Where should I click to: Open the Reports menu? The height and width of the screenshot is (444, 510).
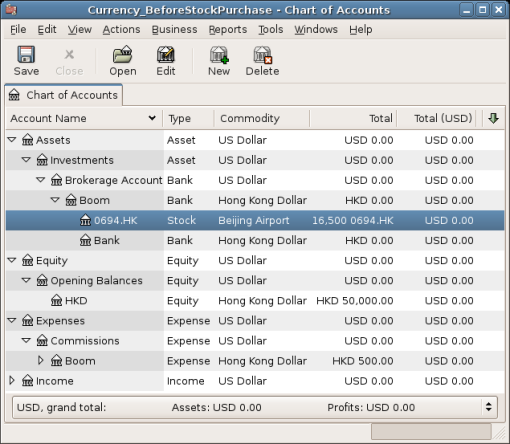pos(228,29)
